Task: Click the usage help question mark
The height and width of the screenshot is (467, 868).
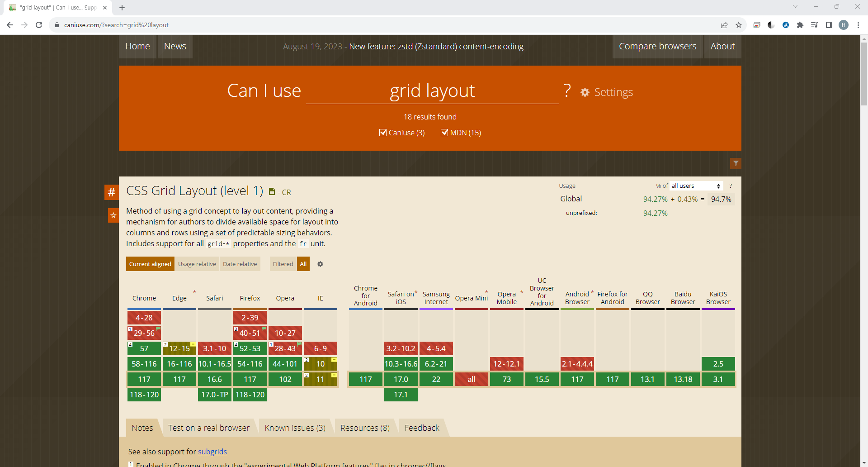Action: [730, 186]
